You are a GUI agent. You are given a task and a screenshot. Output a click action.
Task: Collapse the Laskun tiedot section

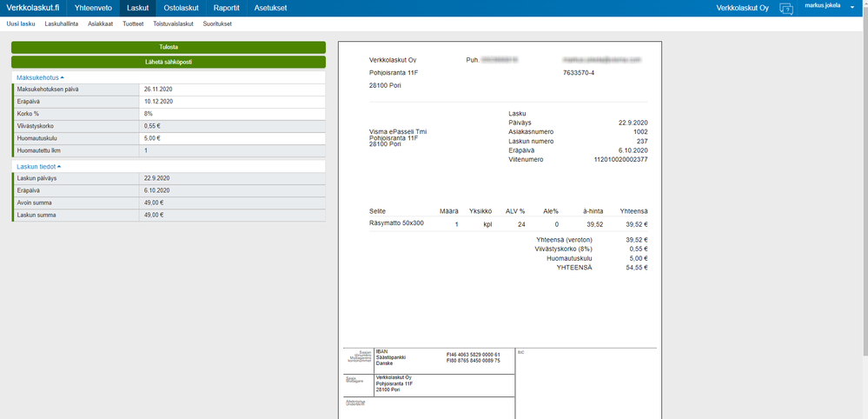[39, 167]
